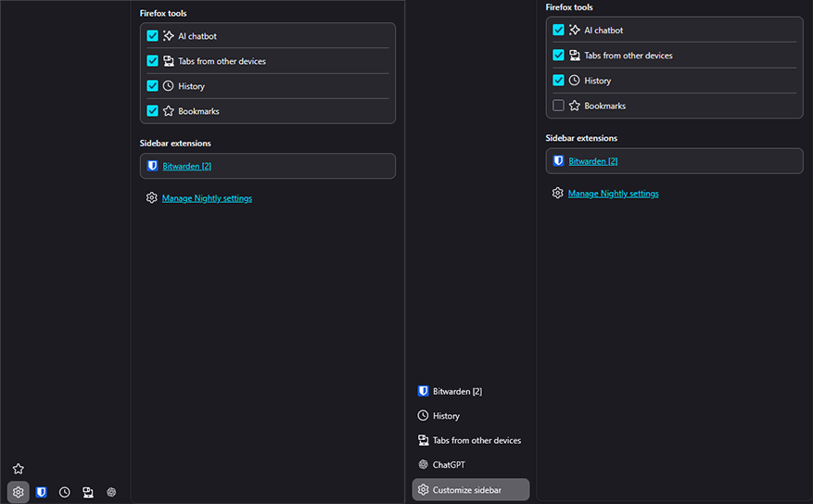This screenshot has height=504, width=813.
Task: Open Manage Nightly settings link in left panel
Action: (207, 198)
